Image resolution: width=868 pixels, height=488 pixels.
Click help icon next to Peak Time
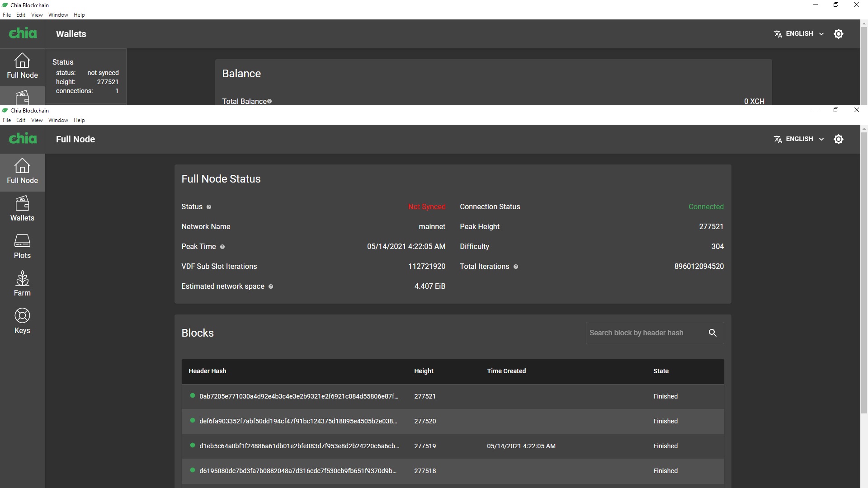click(x=222, y=247)
